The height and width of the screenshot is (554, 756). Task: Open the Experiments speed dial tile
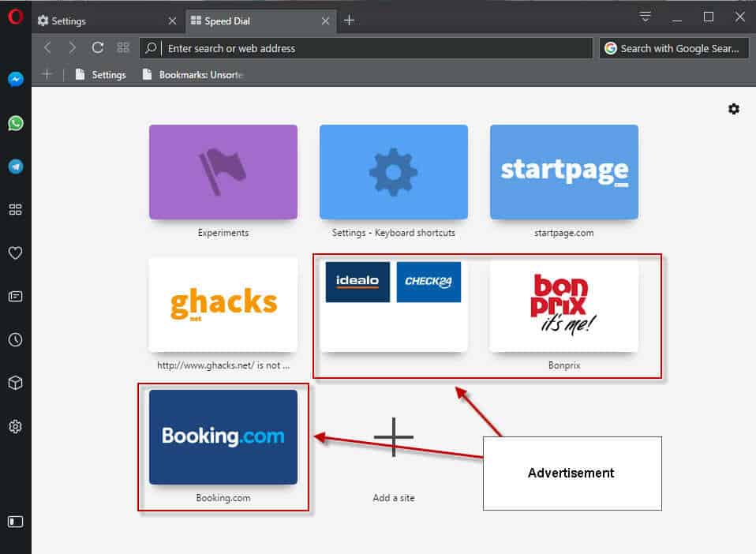[223, 172]
